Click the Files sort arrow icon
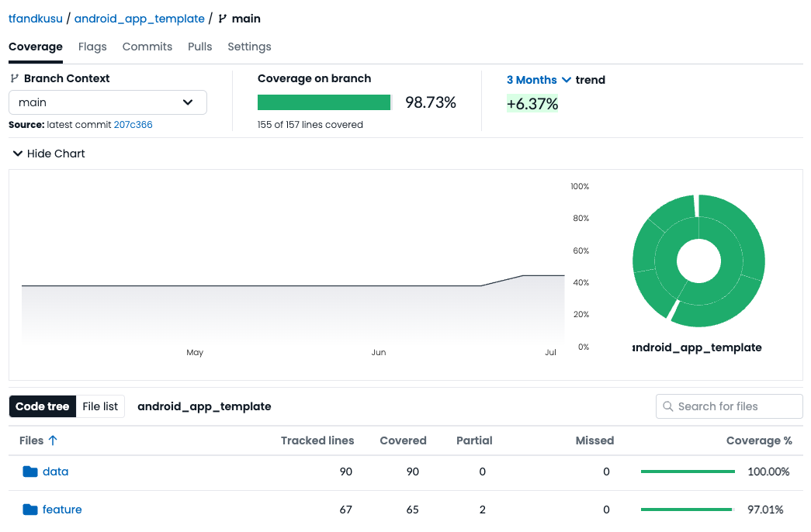811x532 pixels. (53, 440)
